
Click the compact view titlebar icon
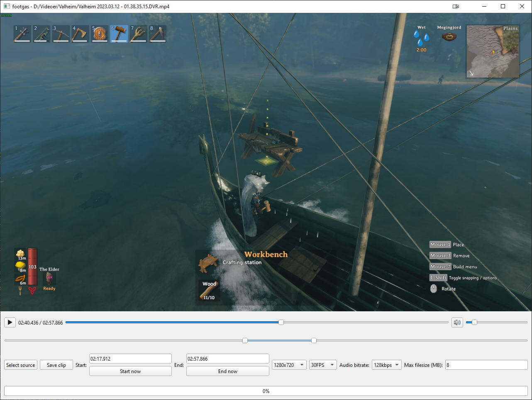pos(456,6)
